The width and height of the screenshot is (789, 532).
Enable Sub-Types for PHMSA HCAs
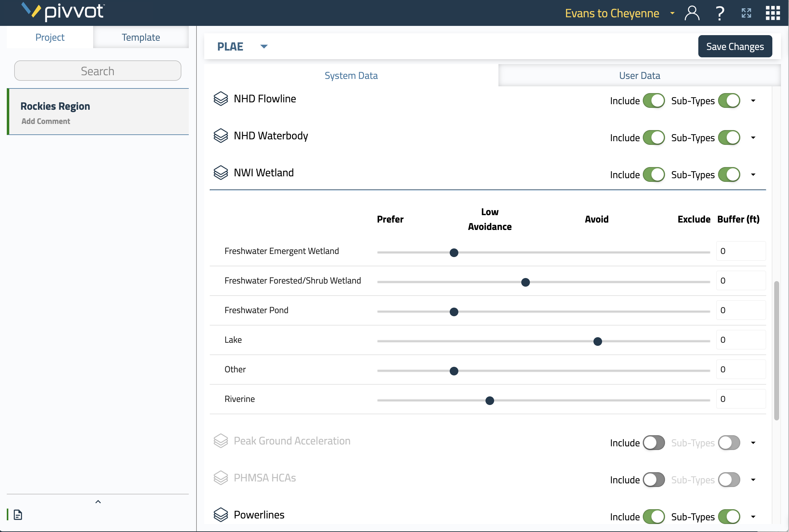729,480
